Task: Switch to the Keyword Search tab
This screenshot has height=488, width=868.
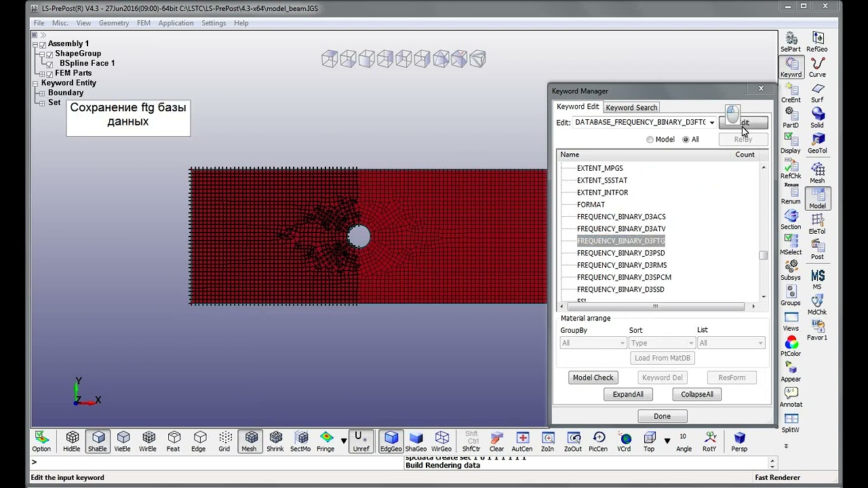Action: [x=631, y=107]
